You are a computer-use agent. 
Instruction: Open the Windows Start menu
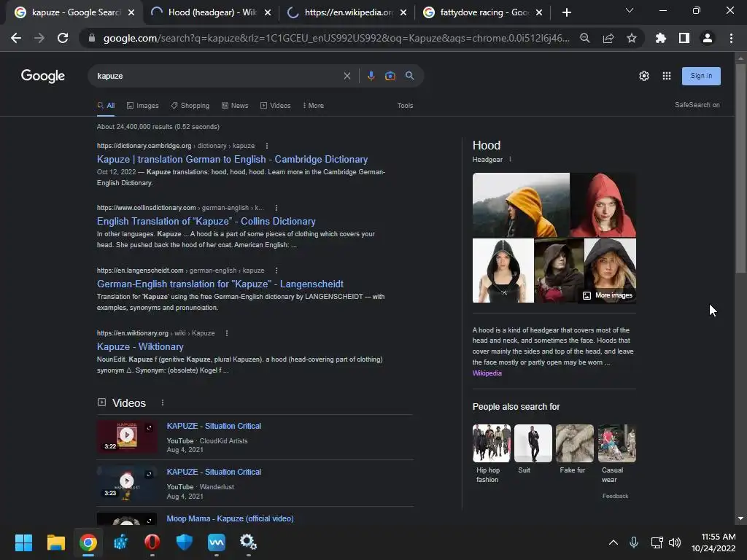pyautogui.click(x=23, y=542)
